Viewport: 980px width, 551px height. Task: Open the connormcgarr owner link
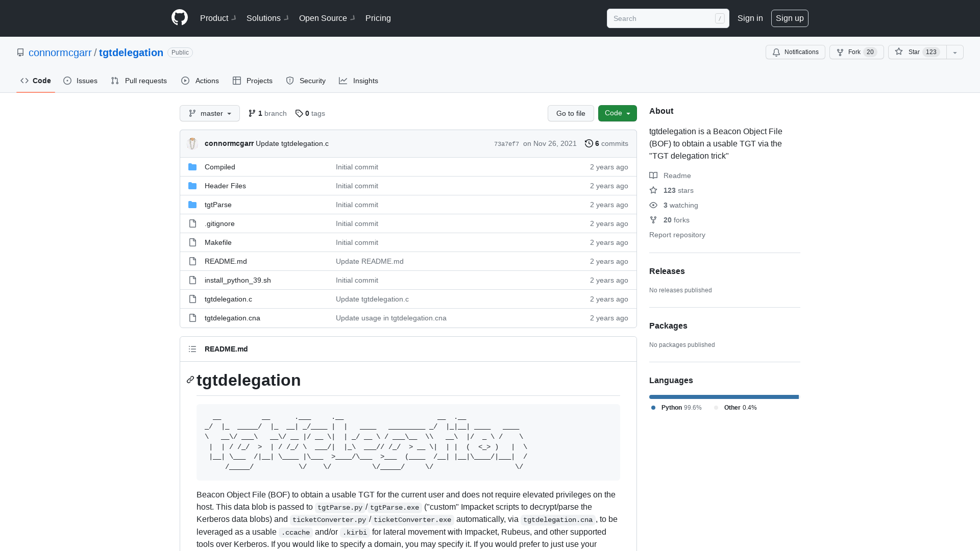60,53
